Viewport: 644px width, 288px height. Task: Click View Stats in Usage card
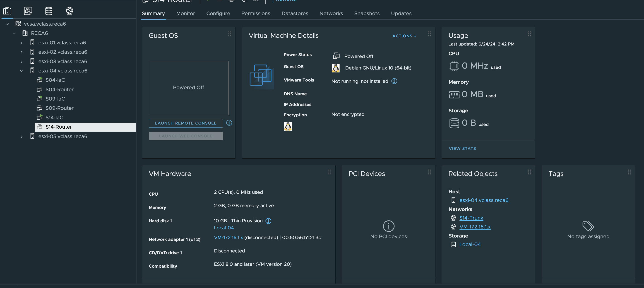pos(462,149)
